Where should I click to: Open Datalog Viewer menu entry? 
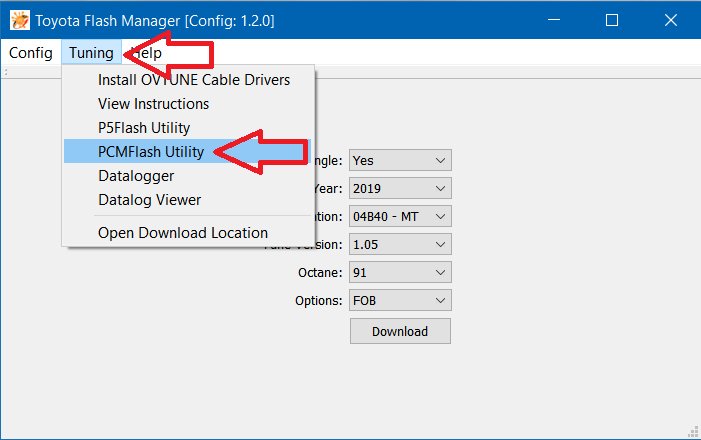point(188,200)
